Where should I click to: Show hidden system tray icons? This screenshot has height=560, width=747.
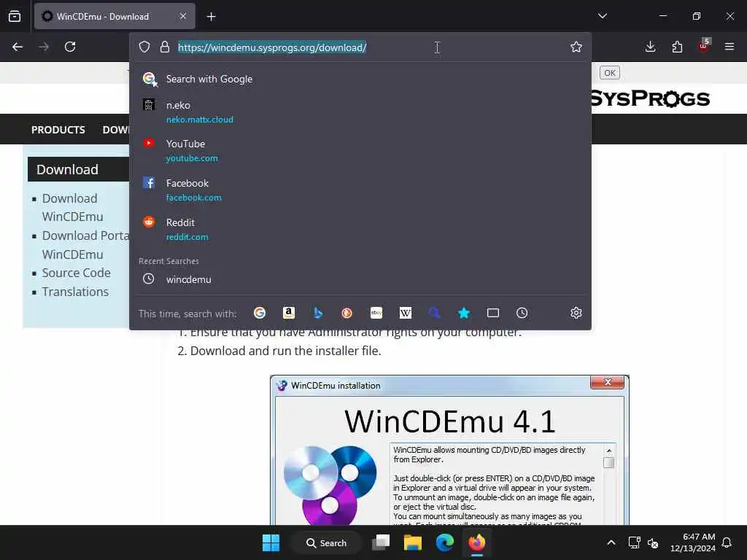click(611, 542)
